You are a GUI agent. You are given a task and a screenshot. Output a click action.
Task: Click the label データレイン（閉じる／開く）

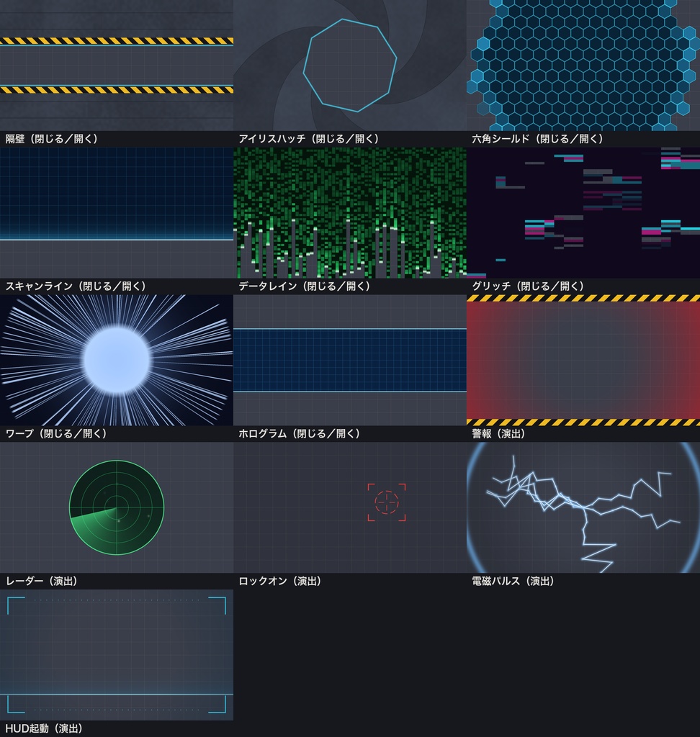(x=305, y=286)
